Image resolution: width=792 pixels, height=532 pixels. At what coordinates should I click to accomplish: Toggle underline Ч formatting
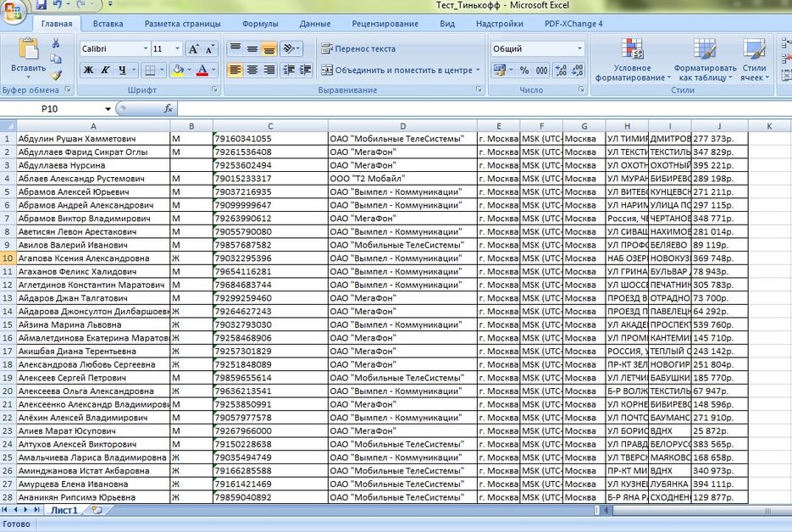[122, 69]
